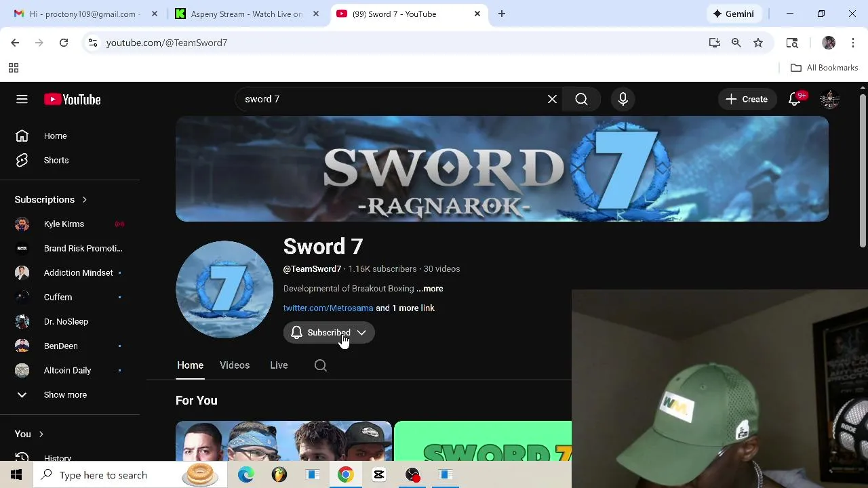Search with your voice microphone
This screenshot has width=868, height=488.
[x=623, y=99]
